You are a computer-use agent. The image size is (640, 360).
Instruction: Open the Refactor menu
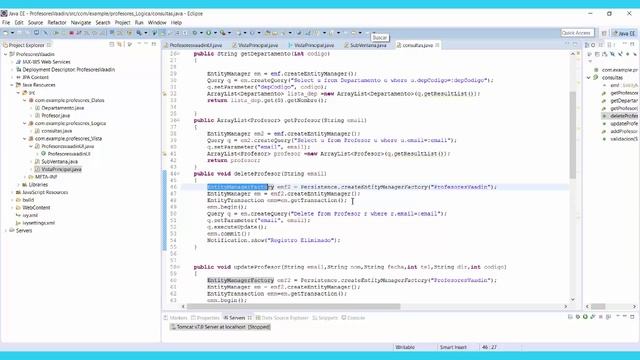tap(57, 22)
